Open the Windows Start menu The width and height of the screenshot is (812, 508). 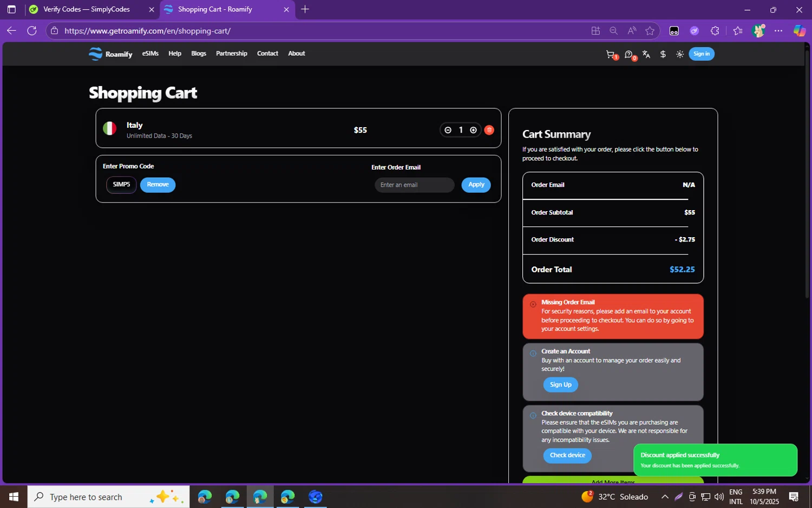(14, 497)
